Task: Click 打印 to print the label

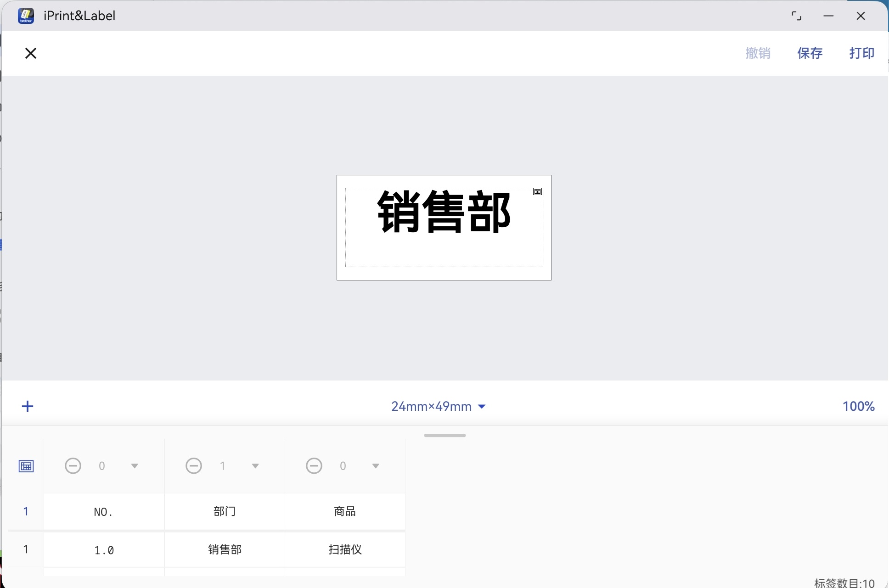Action: coord(862,53)
